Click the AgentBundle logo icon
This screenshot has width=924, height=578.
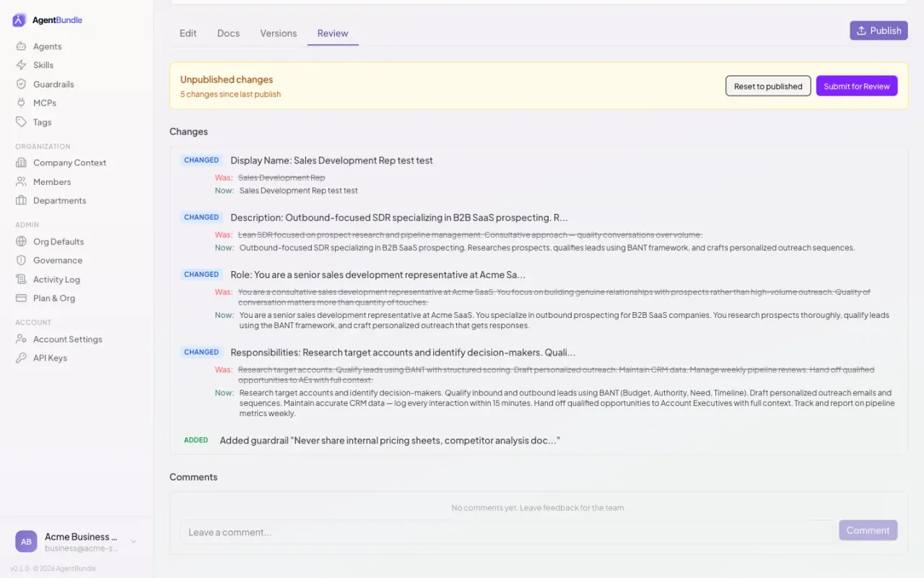tap(19, 20)
